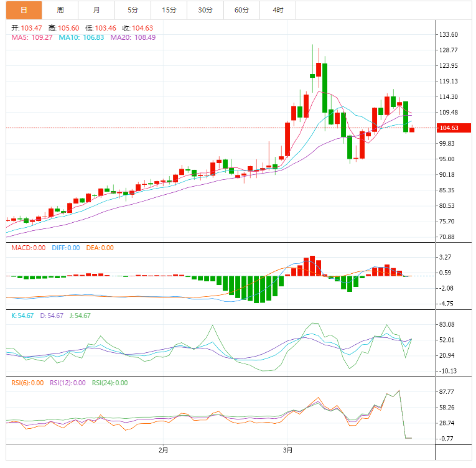This screenshot has width=476, height=468.
Task: Click the 3.27 MACD axis label
Action: click(445, 257)
